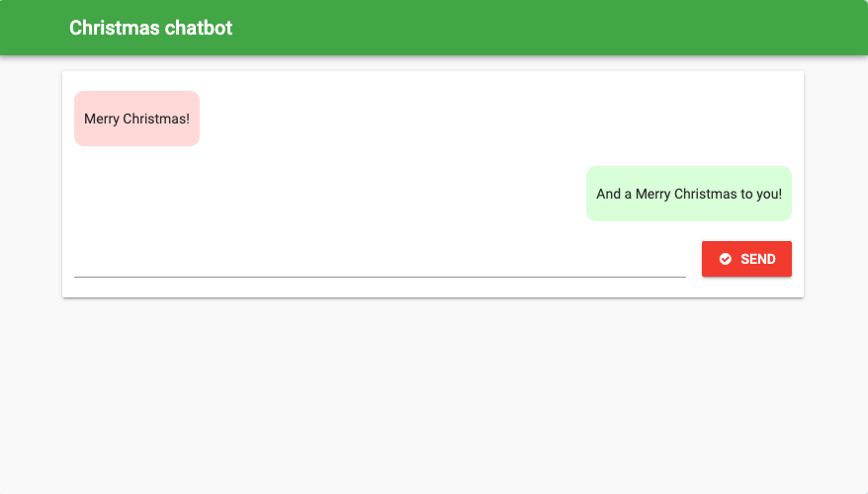
Task: Click the word "Christmas" in the header title
Action: 114,28
